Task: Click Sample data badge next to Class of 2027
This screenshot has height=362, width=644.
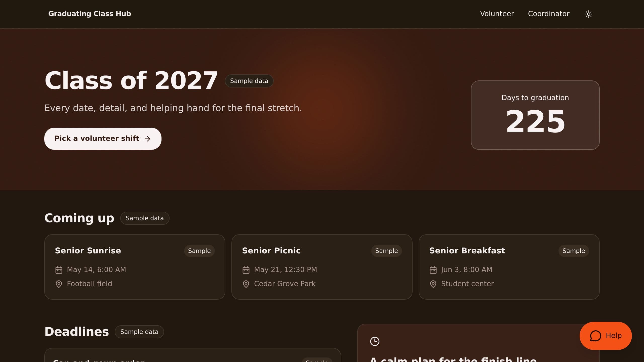Action: pyautogui.click(x=249, y=81)
